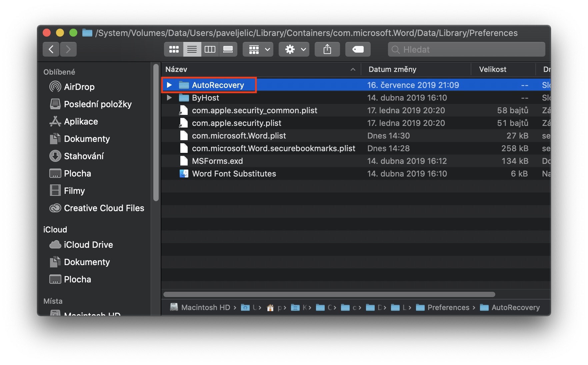Select com.apple.security.plist file
Viewport: 588px width, 365px height.
pyautogui.click(x=356, y=123)
